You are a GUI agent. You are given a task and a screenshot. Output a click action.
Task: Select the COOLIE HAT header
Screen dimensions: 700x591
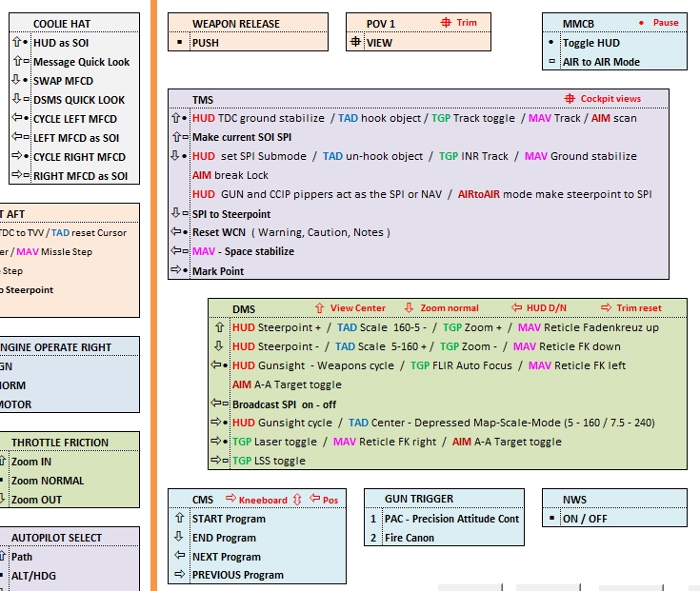[x=74, y=23]
